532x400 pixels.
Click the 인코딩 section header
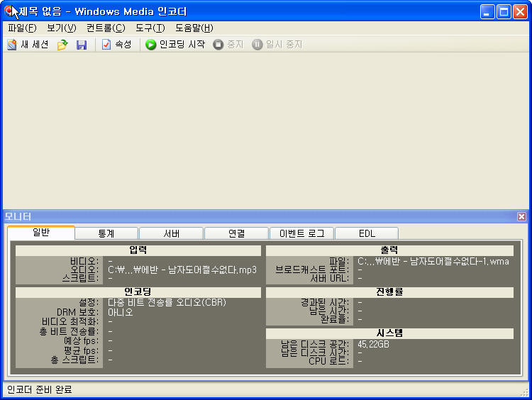138,291
